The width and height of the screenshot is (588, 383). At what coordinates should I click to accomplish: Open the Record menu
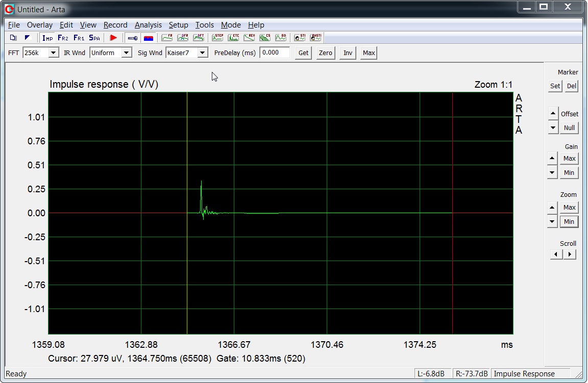(x=115, y=25)
